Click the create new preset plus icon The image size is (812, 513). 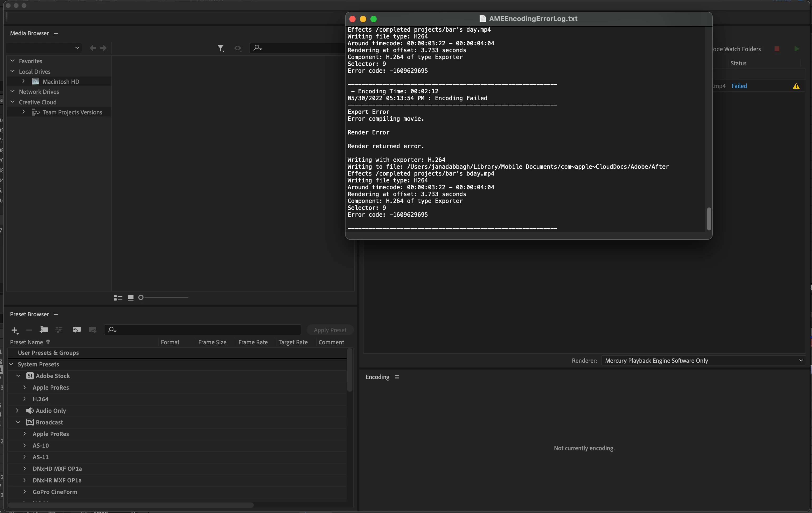coord(14,330)
